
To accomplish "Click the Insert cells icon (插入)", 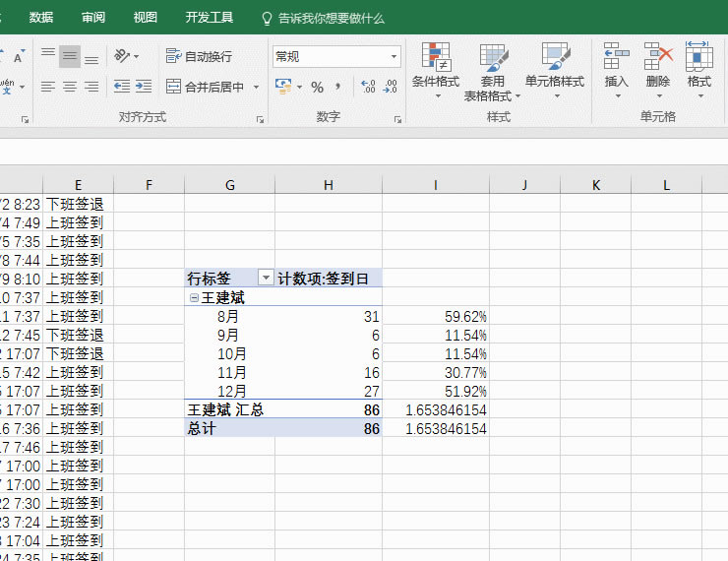I will point(616,57).
